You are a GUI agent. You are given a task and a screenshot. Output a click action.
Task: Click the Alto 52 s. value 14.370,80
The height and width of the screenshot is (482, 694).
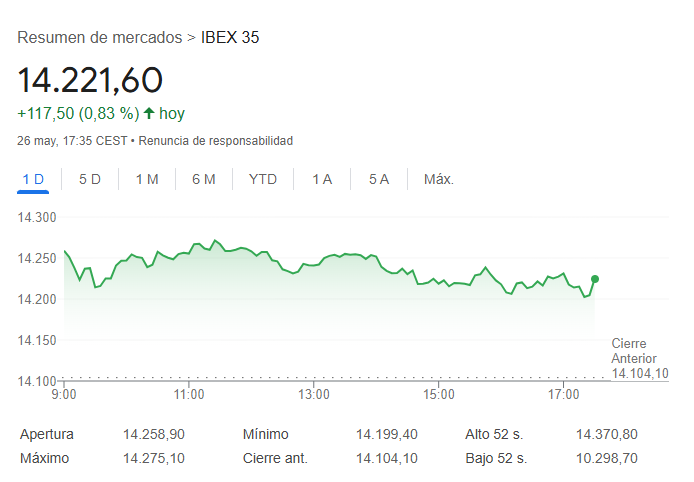point(606,435)
